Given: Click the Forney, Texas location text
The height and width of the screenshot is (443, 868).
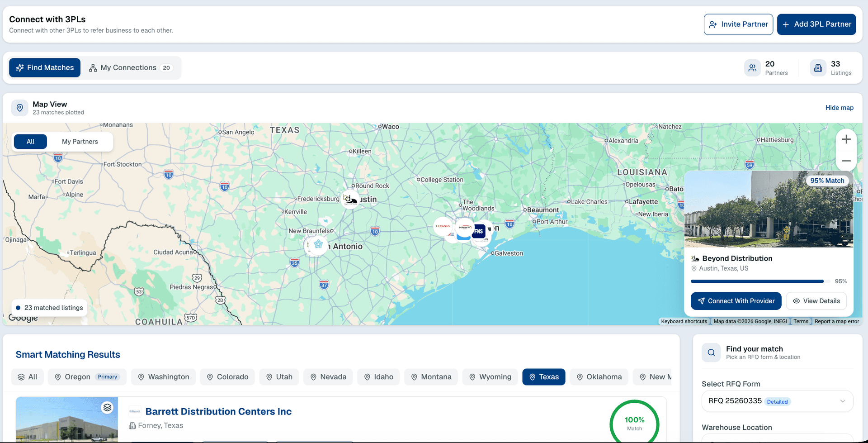Looking at the screenshot, I should [x=160, y=426].
